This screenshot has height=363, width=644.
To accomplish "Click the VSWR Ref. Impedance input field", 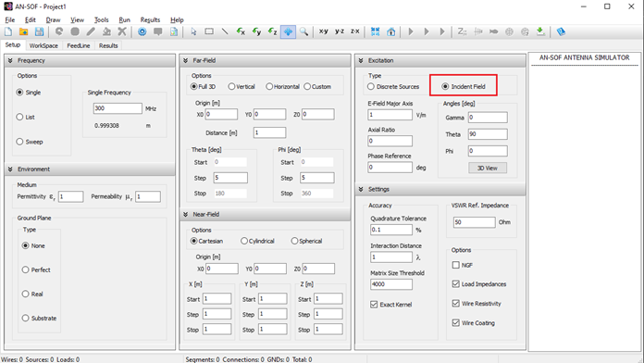I will (474, 222).
